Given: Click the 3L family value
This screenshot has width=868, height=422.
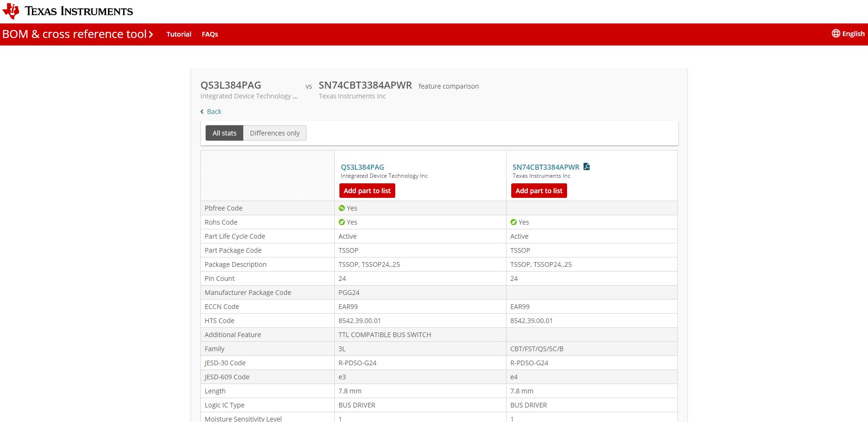Looking at the screenshot, I should coord(342,349).
